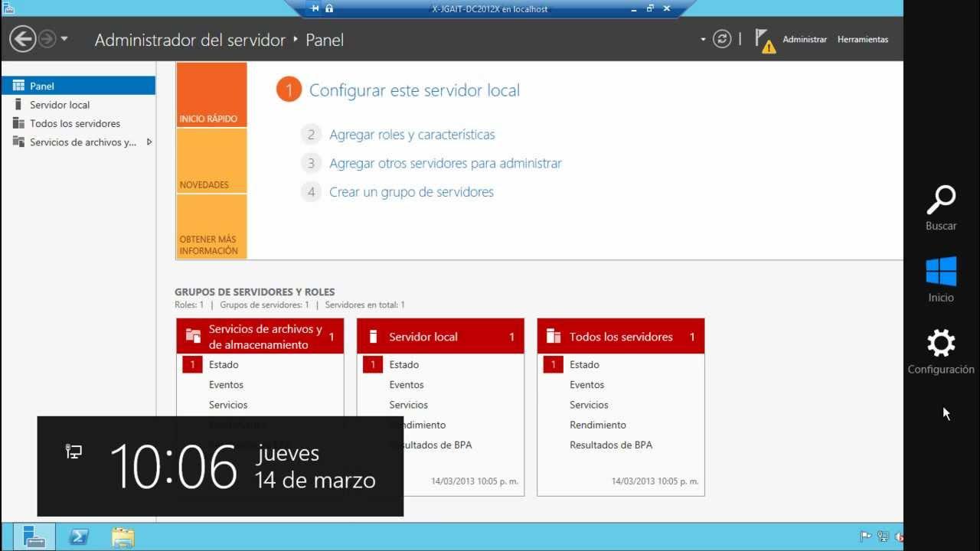Click the Todos los servidores tile icon

[554, 336]
